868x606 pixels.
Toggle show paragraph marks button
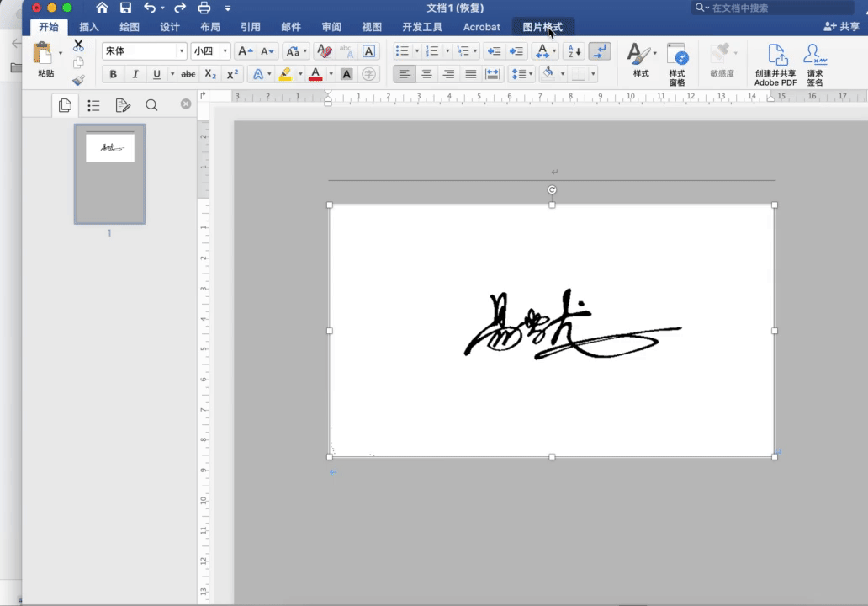click(600, 51)
